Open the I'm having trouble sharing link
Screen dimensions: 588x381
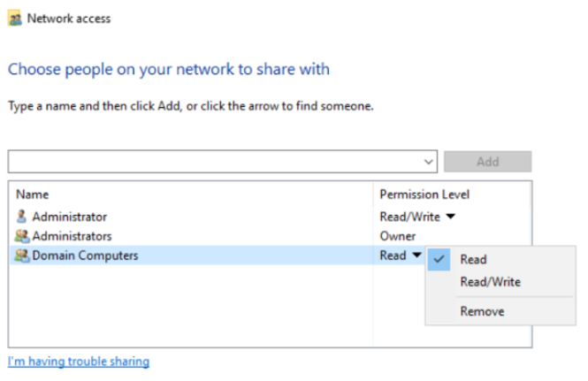click(x=79, y=362)
